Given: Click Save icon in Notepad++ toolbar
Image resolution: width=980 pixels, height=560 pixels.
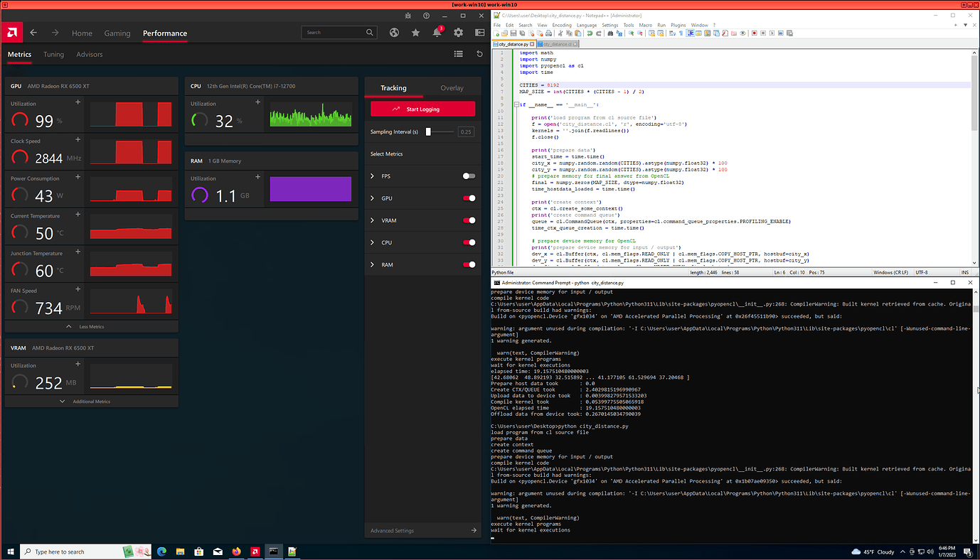Looking at the screenshot, I should pos(513,33).
